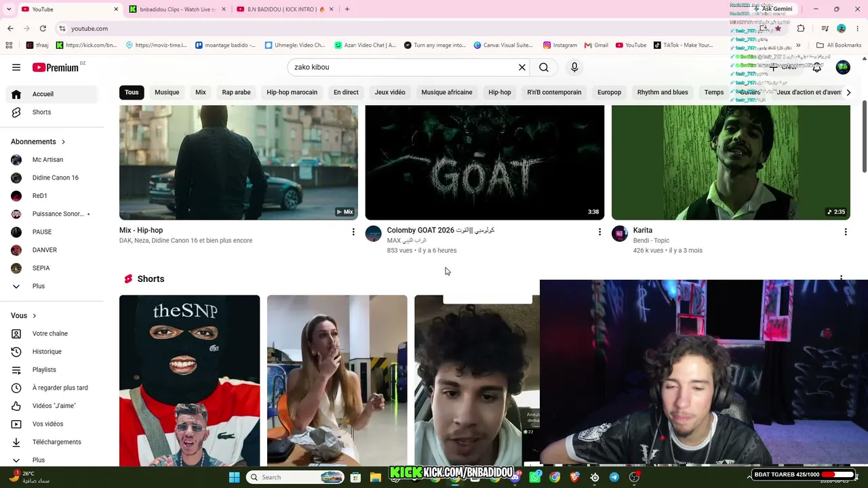Focus the search box containing 'zako kibou'
This screenshot has width=868, height=488.
pyautogui.click(x=403, y=67)
